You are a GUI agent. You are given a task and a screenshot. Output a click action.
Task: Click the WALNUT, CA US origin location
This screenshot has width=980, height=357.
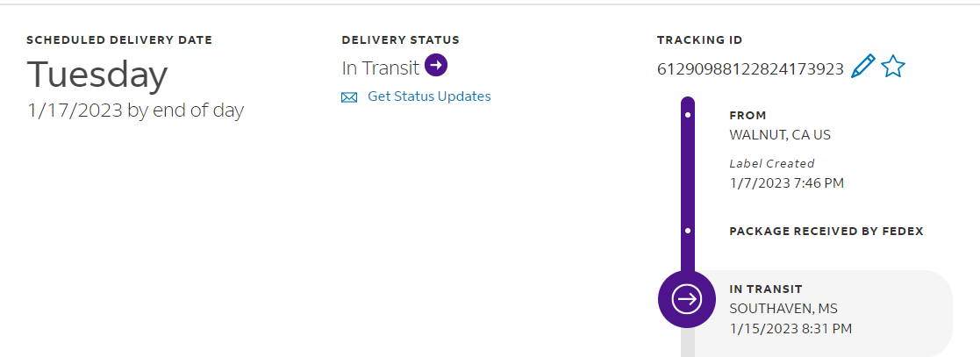(780, 135)
